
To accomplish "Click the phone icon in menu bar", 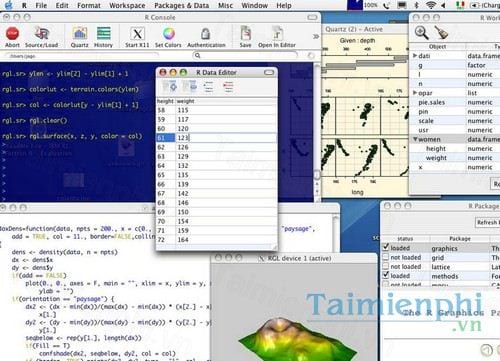I will pos(387,5).
